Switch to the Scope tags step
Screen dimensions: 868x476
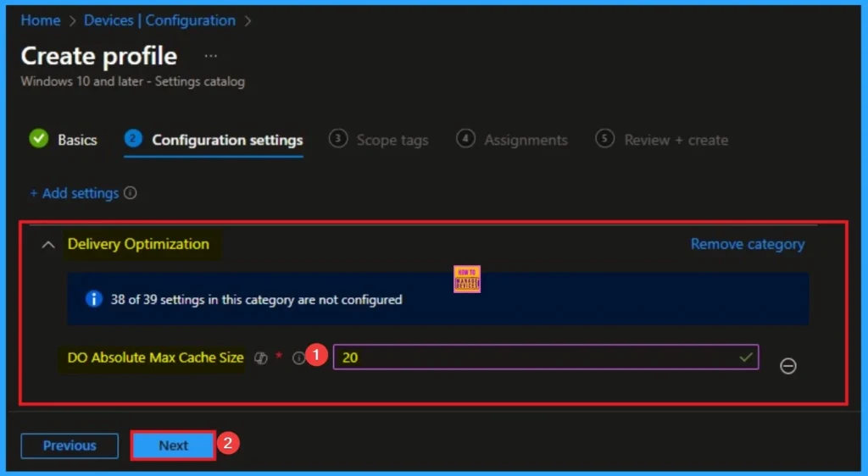tap(392, 140)
